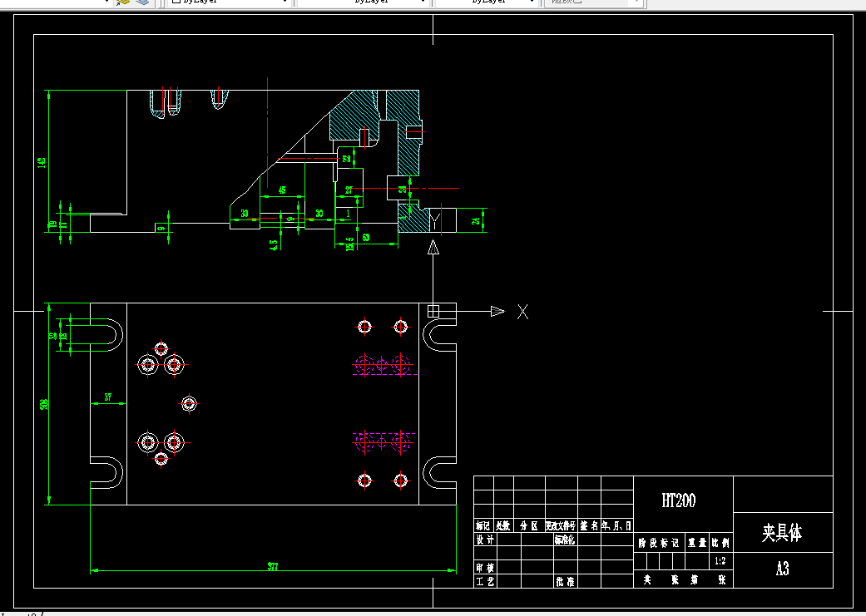Click the 处数 title block cell
866x616 pixels.
click(x=502, y=526)
